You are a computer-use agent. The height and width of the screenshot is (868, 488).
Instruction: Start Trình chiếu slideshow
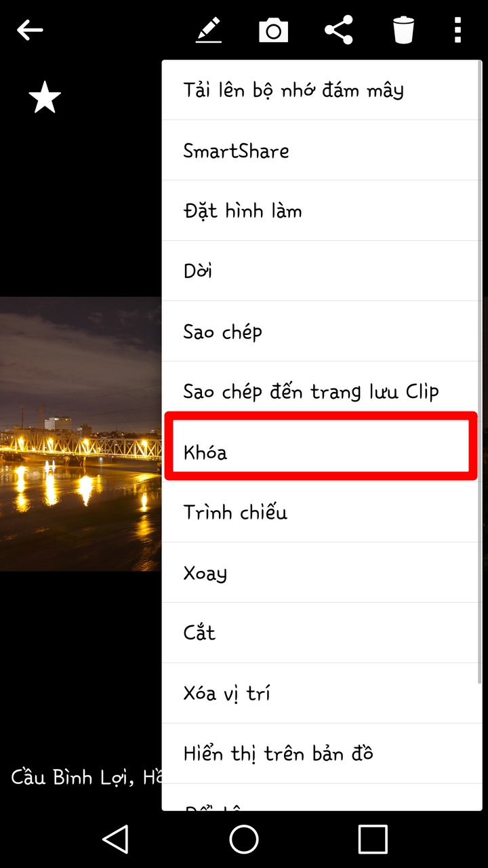[321, 512]
